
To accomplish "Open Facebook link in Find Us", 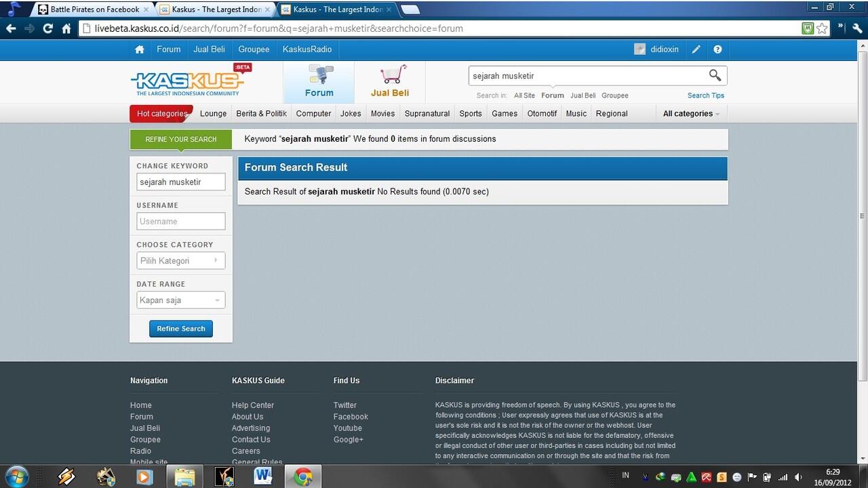I will [351, 417].
